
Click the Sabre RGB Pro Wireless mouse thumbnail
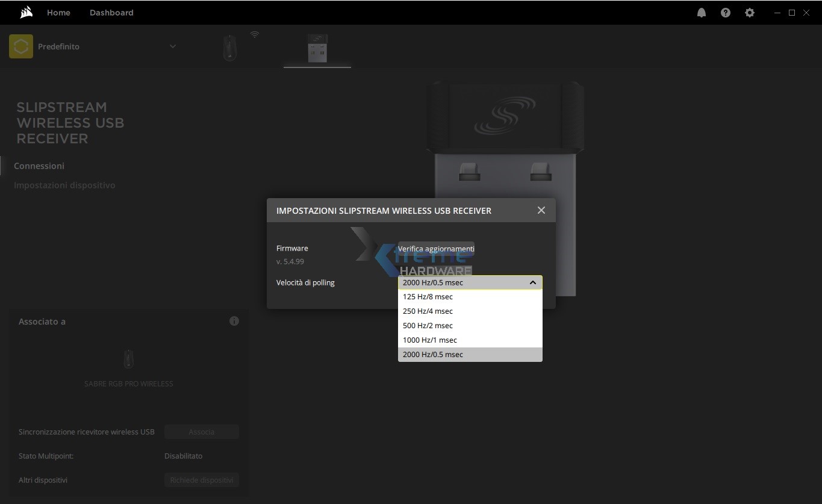click(x=128, y=359)
